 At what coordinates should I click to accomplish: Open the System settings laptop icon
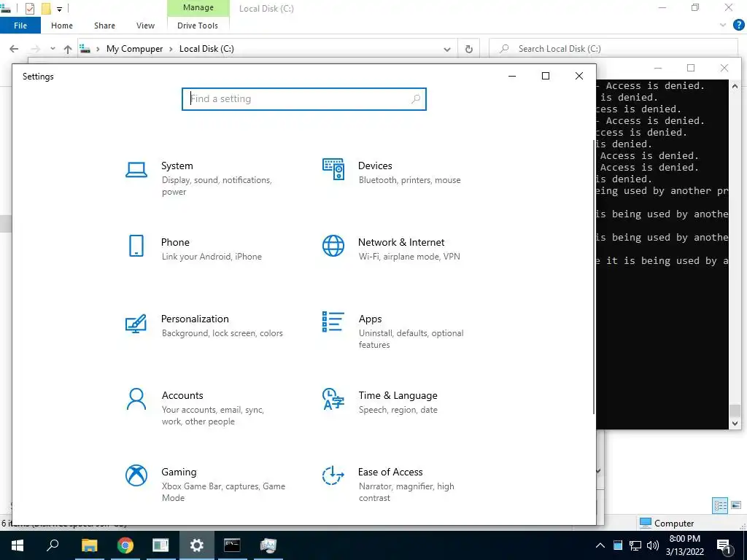click(136, 169)
